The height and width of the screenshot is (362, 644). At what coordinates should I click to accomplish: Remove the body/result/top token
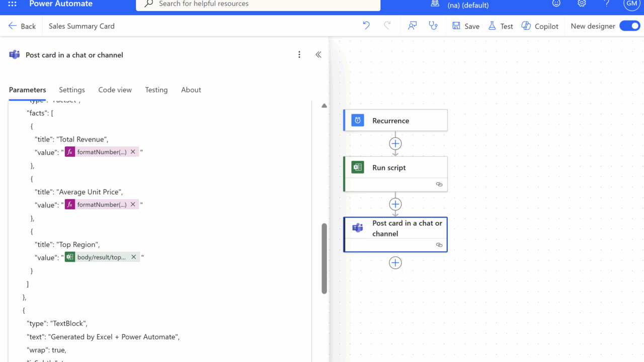coord(134,257)
